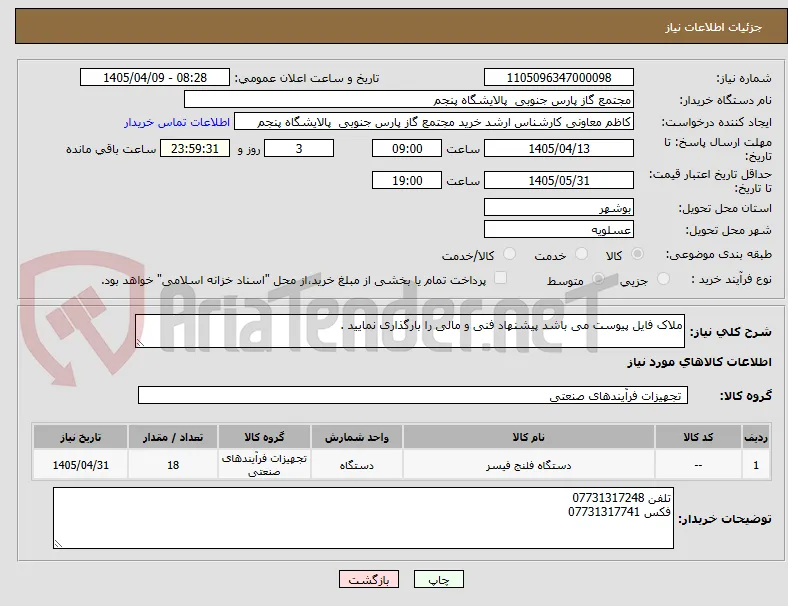The height and width of the screenshot is (606, 788).
Task: Click the تاریخ نیاز column header
Action: click(80, 437)
